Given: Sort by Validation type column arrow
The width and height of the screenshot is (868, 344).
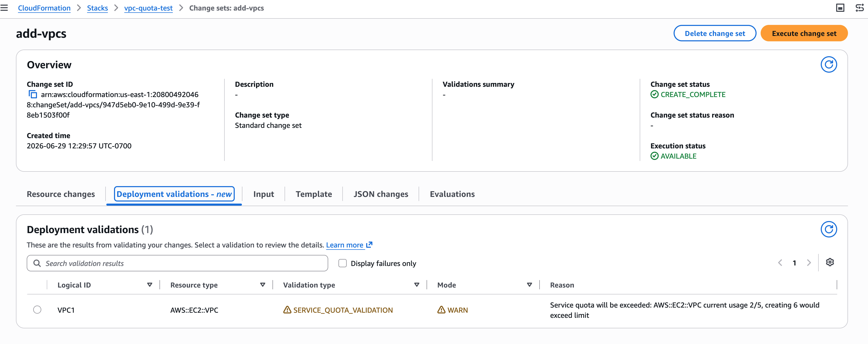Looking at the screenshot, I should click(x=417, y=285).
